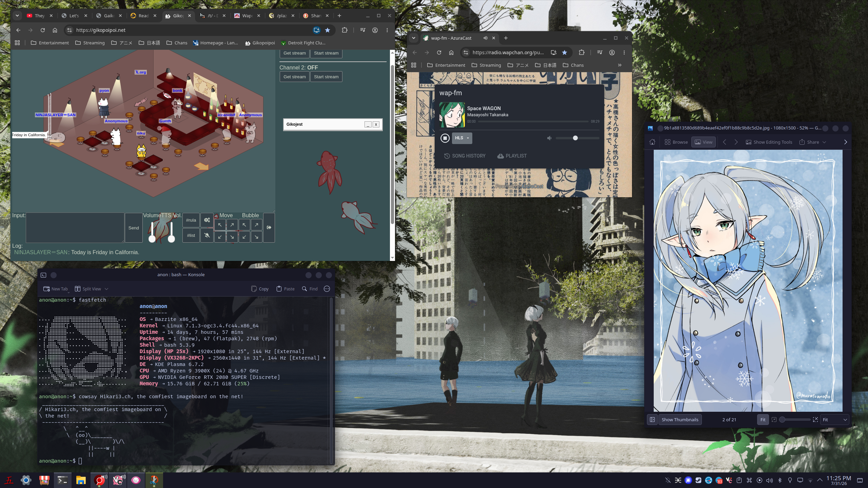
Task: Toggle bookmark star for gikopoipoi.net
Action: point(328,30)
